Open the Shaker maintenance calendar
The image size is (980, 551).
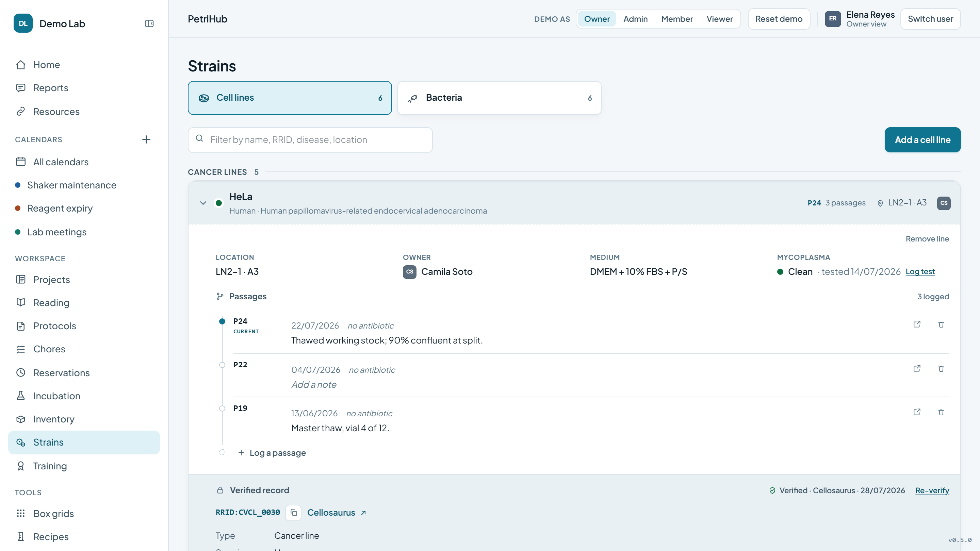pyautogui.click(x=71, y=185)
